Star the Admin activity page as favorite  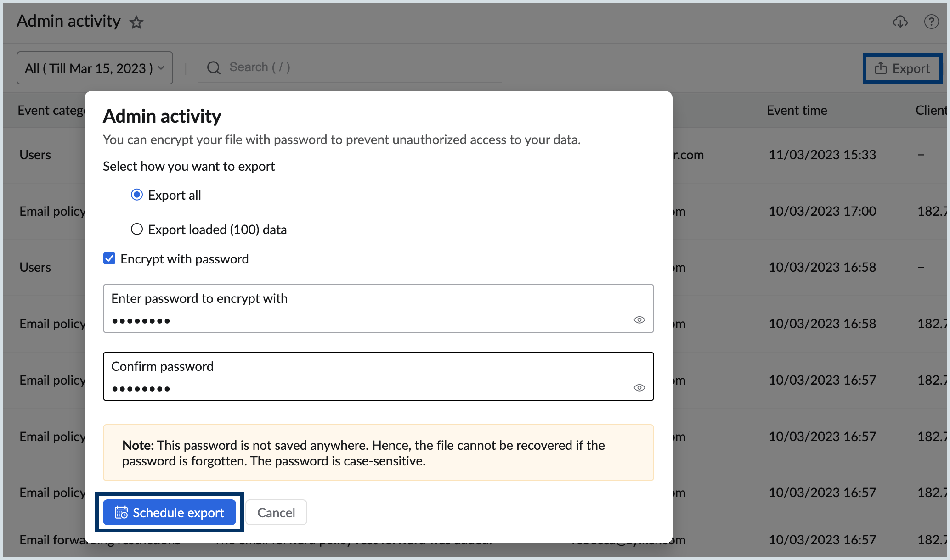click(136, 22)
